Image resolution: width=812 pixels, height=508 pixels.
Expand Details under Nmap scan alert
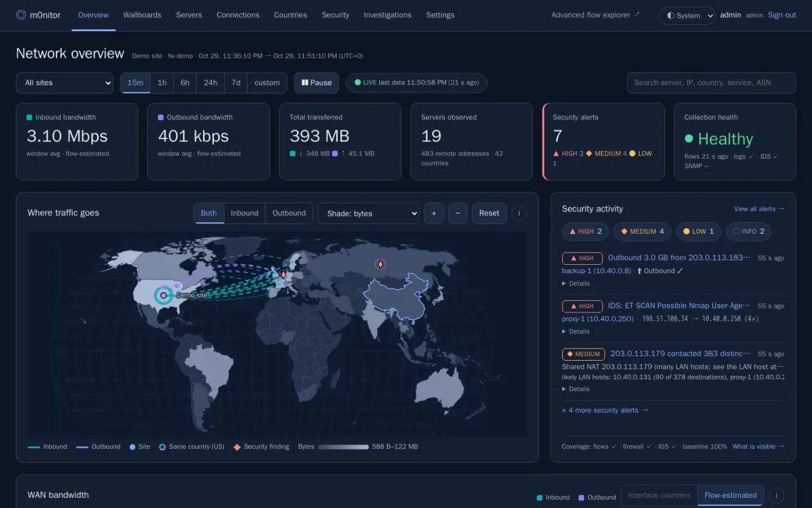[x=576, y=331]
